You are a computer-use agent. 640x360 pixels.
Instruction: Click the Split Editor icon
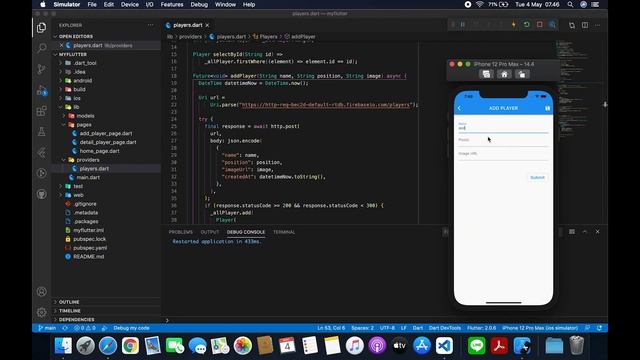tap(585, 25)
